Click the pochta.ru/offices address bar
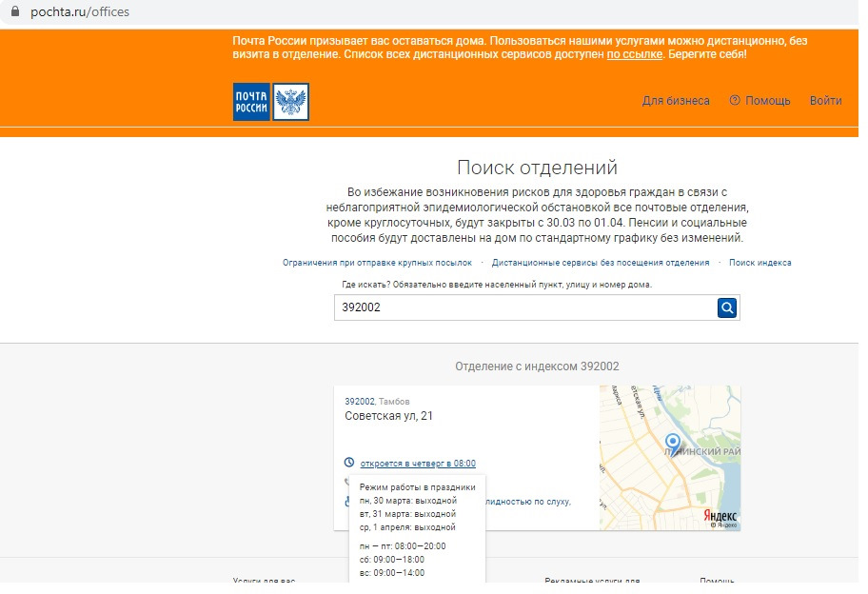868x594 pixels. tap(80, 12)
